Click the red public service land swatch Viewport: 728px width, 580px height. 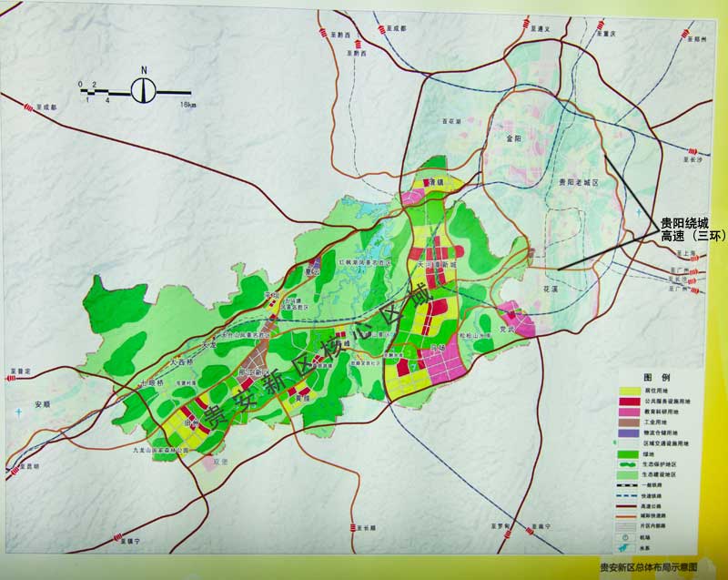click(629, 400)
